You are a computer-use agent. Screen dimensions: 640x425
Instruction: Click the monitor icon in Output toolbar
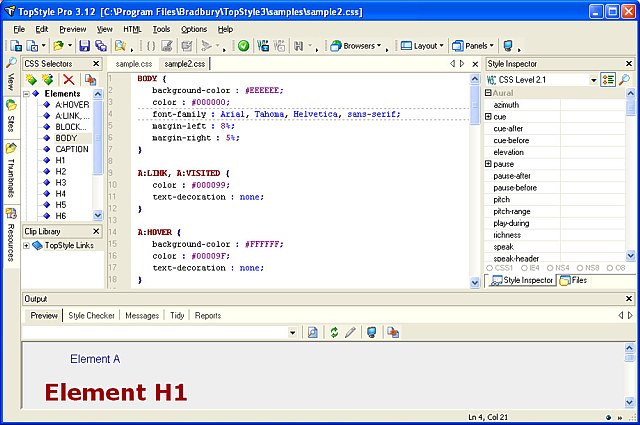pos(371,332)
